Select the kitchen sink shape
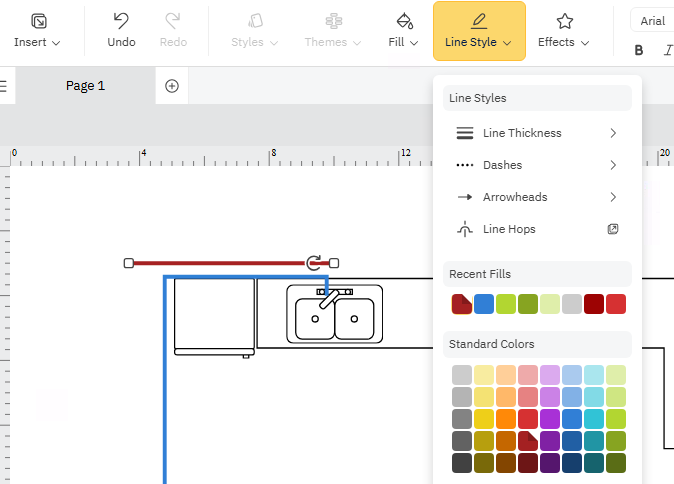The width and height of the screenshot is (674, 484). pyautogui.click(x=334, y=315)
